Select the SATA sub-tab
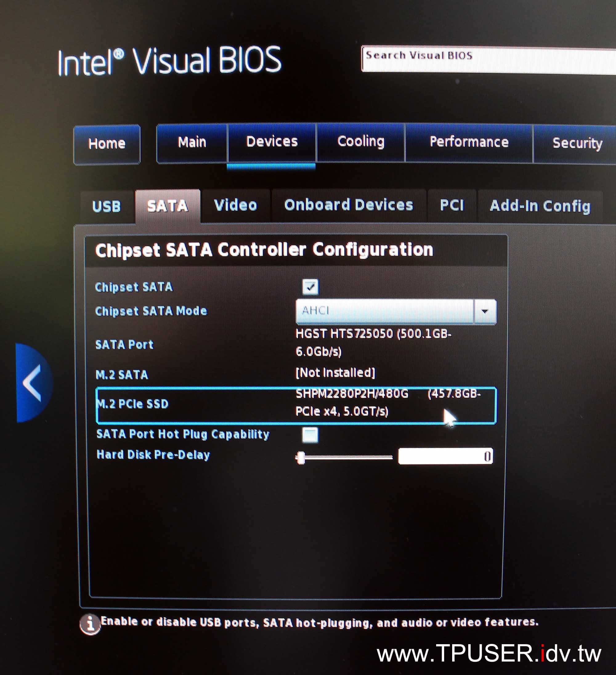This screenshot has width=616, height=675. 168,206
